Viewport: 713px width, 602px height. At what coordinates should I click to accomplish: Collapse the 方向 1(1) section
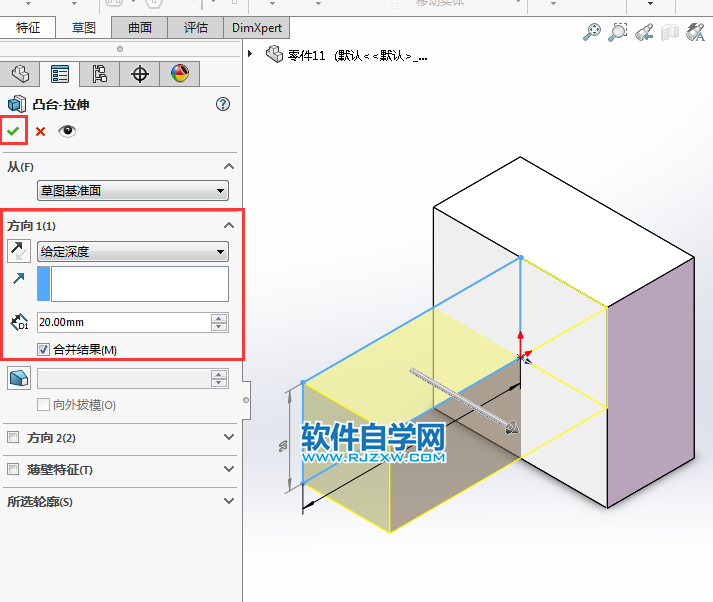coord(229,225)
